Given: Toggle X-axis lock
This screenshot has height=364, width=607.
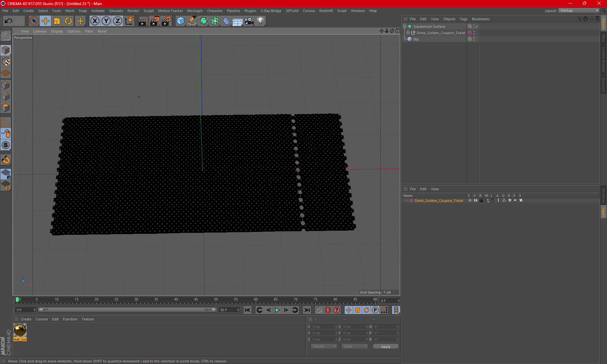Looking at the screenshot, I should tap(95, 21).
